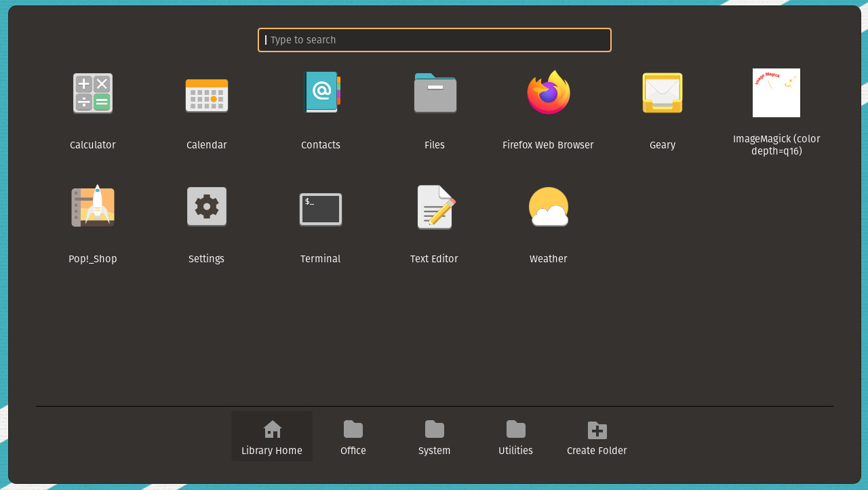Show the Utilities folder apps
The image size is (868, 490).
(x=516, y=436)
